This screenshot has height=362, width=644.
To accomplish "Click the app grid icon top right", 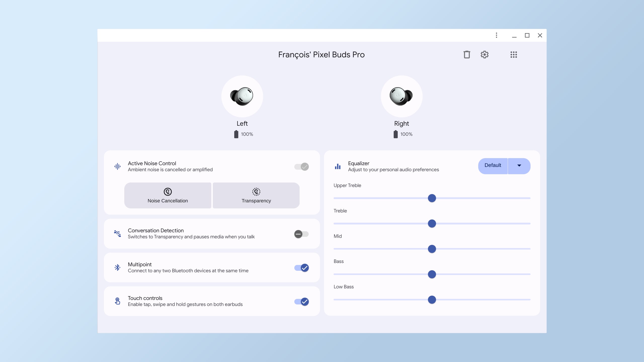I will click(513, 54).
